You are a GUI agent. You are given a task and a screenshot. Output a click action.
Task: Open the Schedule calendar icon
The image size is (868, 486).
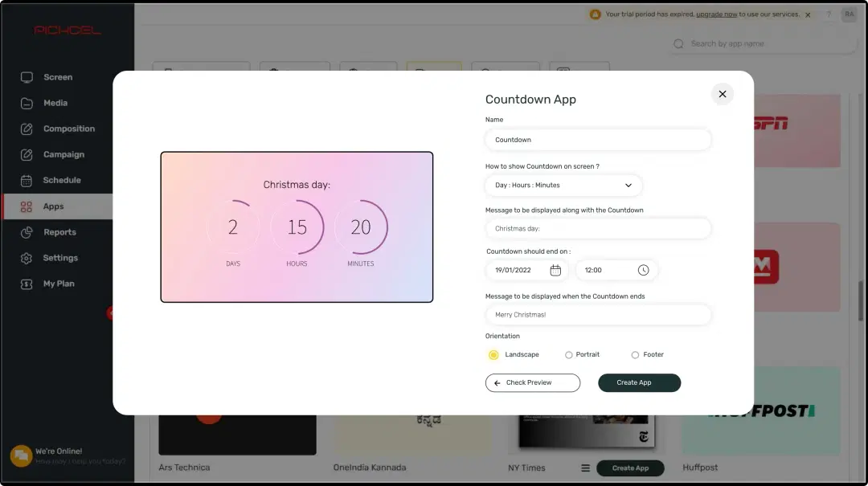[25, 180]
